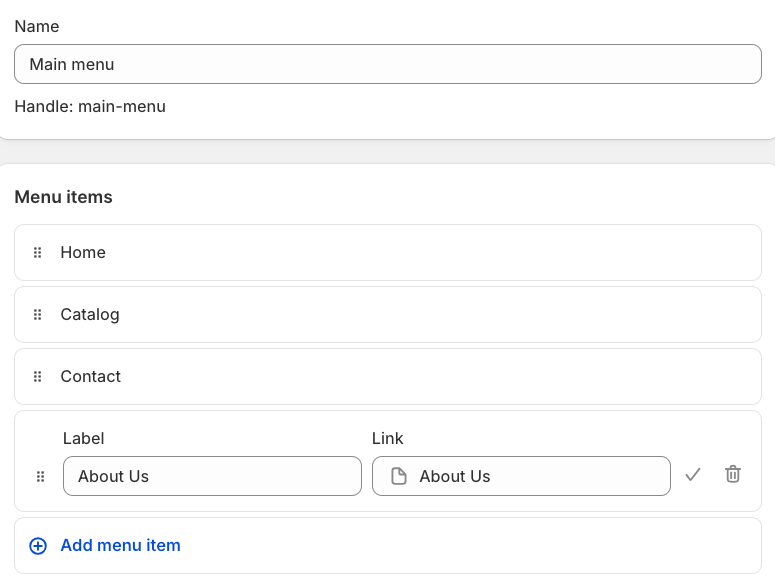Confirm About Us item with checkmark icon
Viewport: 775px width, 587px height.
click(693, 475)
